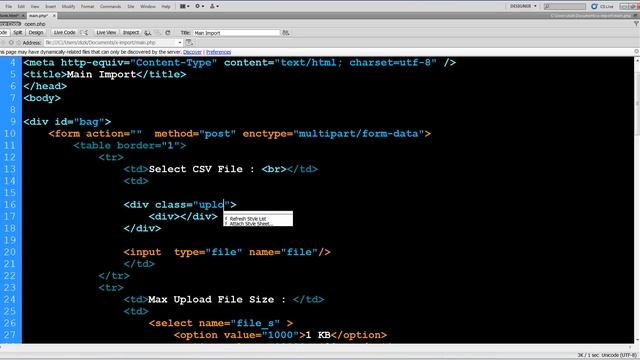Open the Window menu
The image size is (640, 360).
point(148,6)
